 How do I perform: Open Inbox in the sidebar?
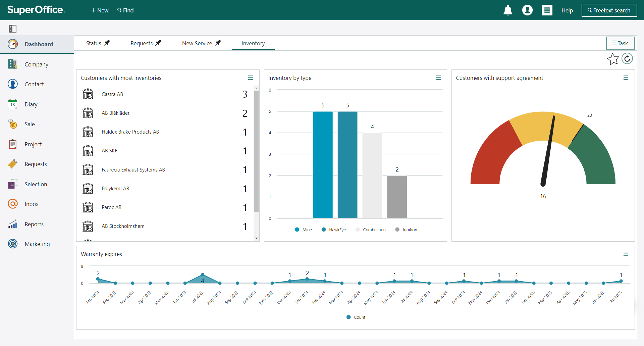coord(32,204)
